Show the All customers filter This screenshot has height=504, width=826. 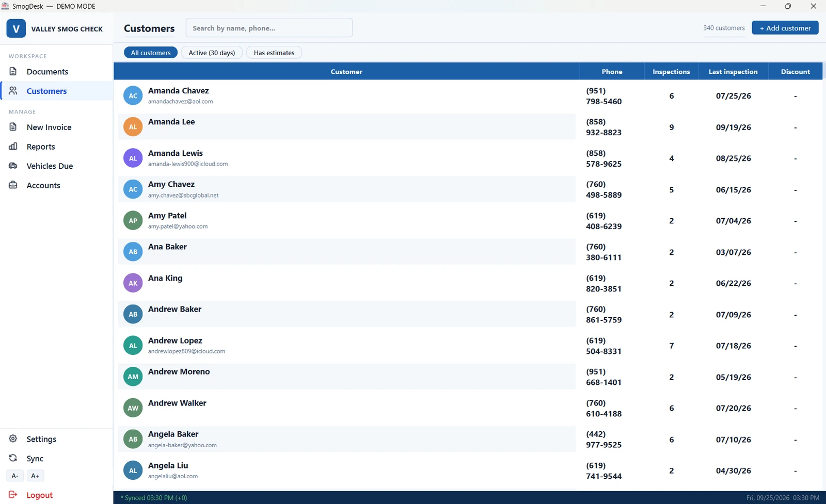(x=151, y=53)
